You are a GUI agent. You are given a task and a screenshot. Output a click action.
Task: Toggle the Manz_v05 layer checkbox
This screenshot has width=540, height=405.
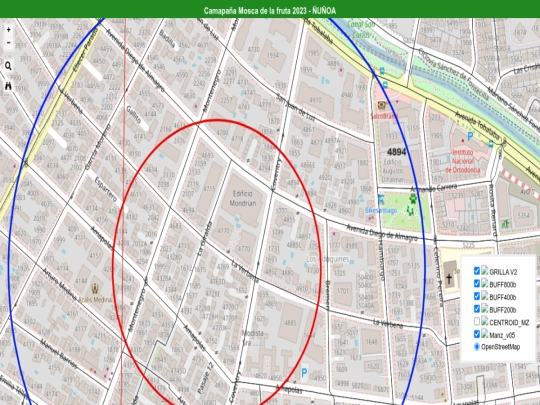[x=477, y=334]
